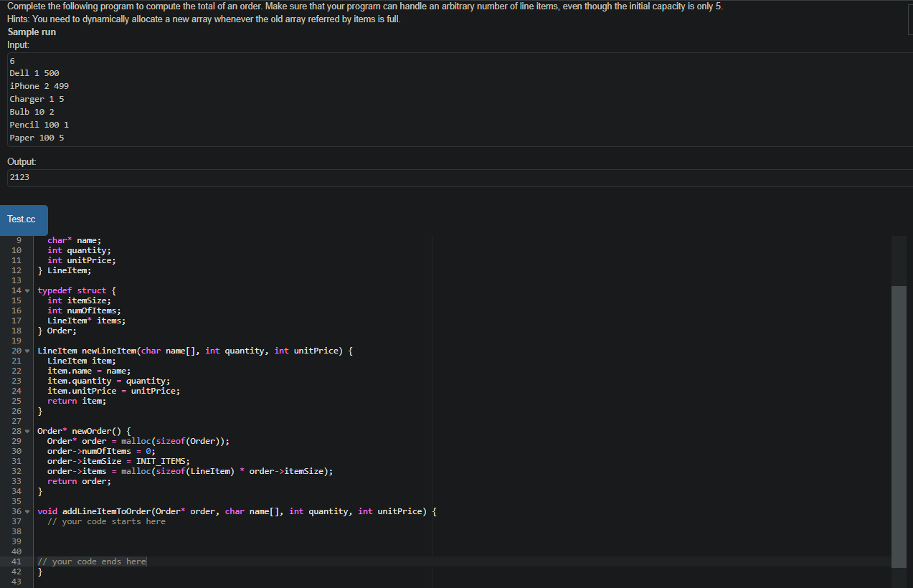913x588 pixels.
Task: Click input line 'Charger 1 5'
Action: [37, 99]
